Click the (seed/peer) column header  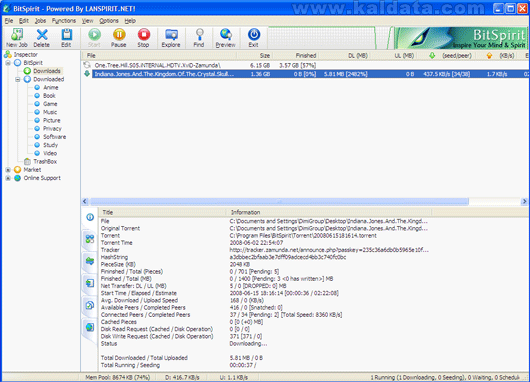point(446,56)
